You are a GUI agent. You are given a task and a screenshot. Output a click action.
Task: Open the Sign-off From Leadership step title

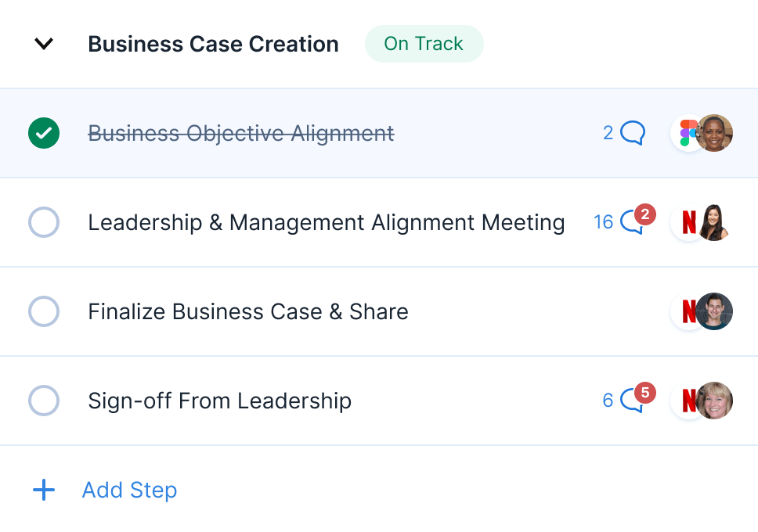click(219, 401)
